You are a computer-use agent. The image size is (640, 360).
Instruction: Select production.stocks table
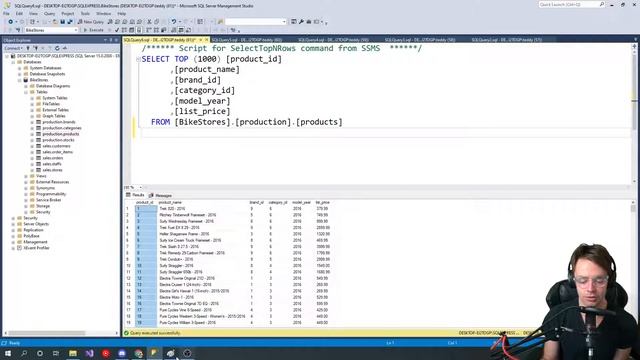[x=58, y=140]
